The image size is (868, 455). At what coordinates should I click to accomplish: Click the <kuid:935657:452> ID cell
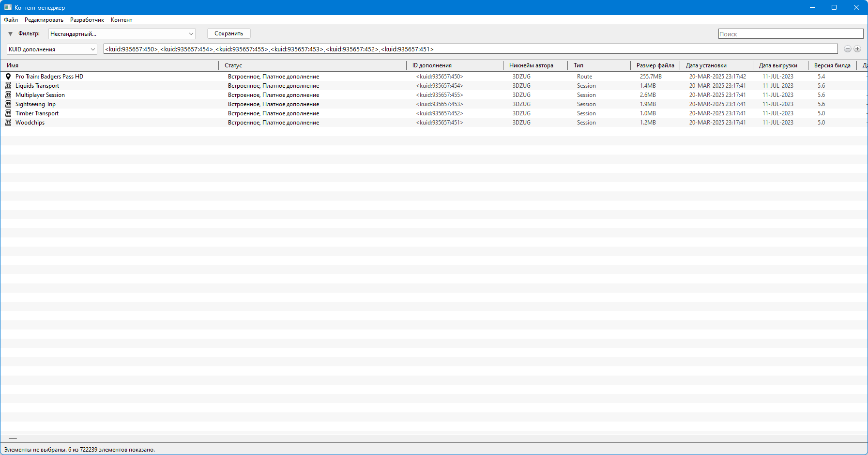pos(440,113)
